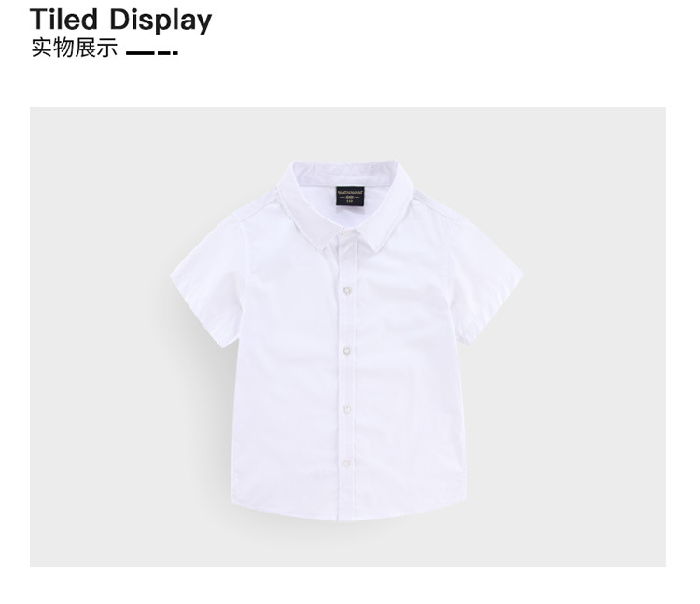The height and width of the screenshot is (604, 700).
Task: Click the word "Tiled" in the heading
Action: pyautogui.click(x=63, y=20)
